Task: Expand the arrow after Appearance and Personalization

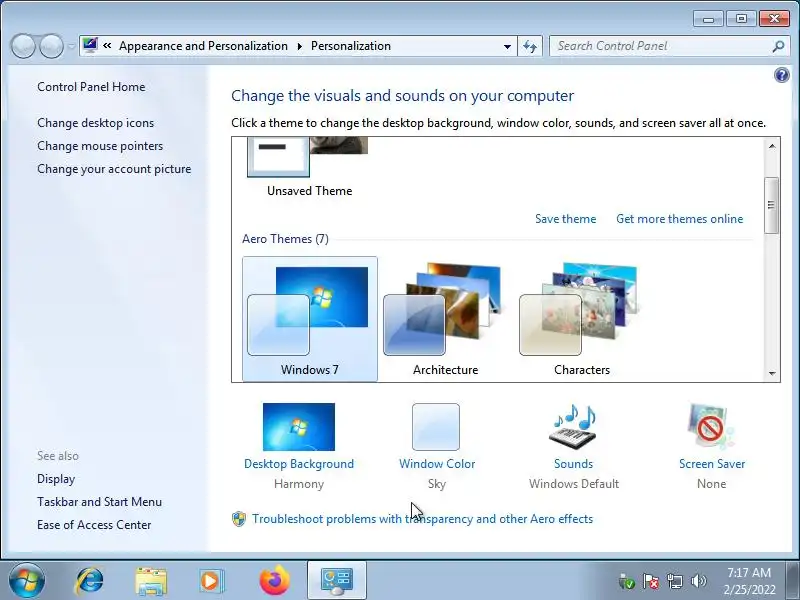Action: click(299, 46)
